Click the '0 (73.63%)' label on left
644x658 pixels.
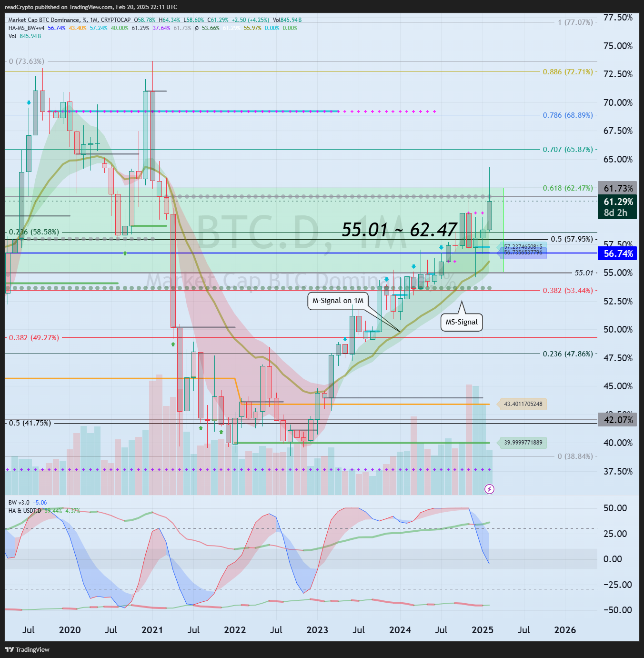[x=27, y=61]
